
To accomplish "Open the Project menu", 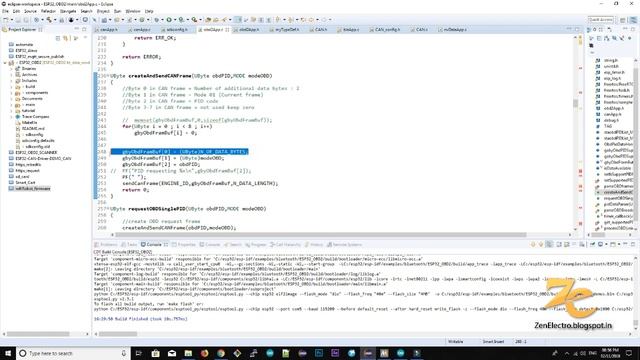I will [x=103, y=11].
